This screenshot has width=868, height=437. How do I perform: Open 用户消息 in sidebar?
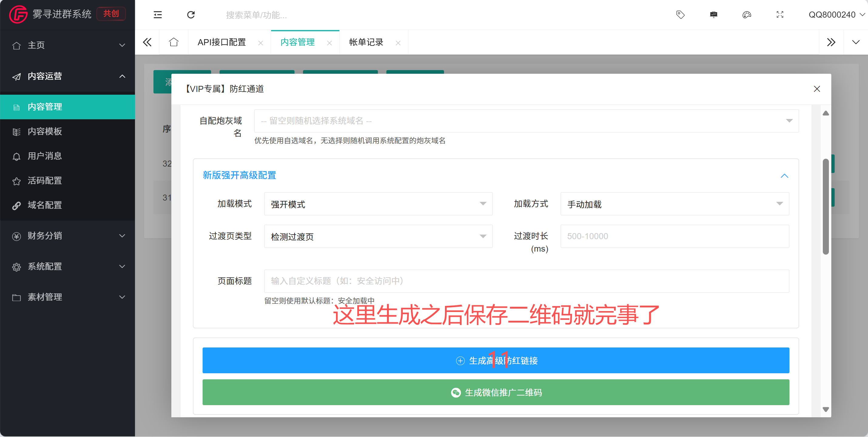(x=67, y=156)
